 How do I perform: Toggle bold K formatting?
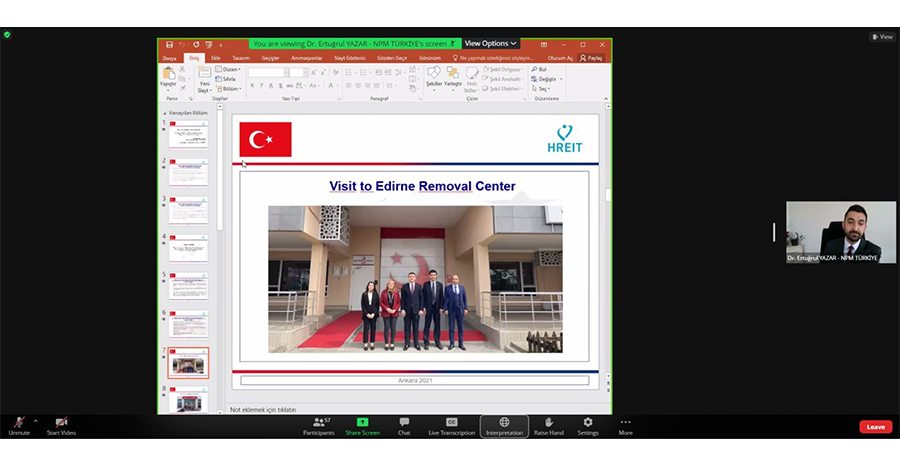click(x=252, y=86)
